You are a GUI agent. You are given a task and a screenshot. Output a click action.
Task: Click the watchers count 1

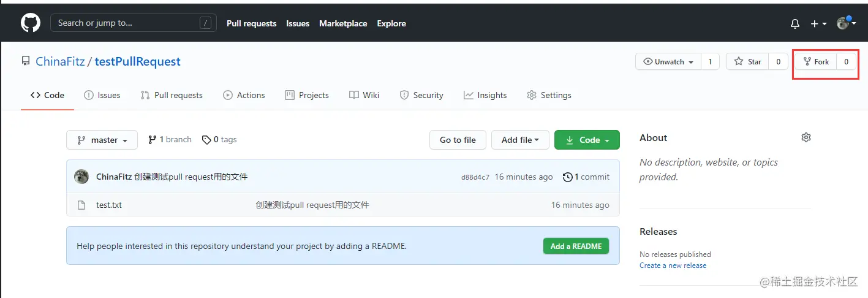710,61
